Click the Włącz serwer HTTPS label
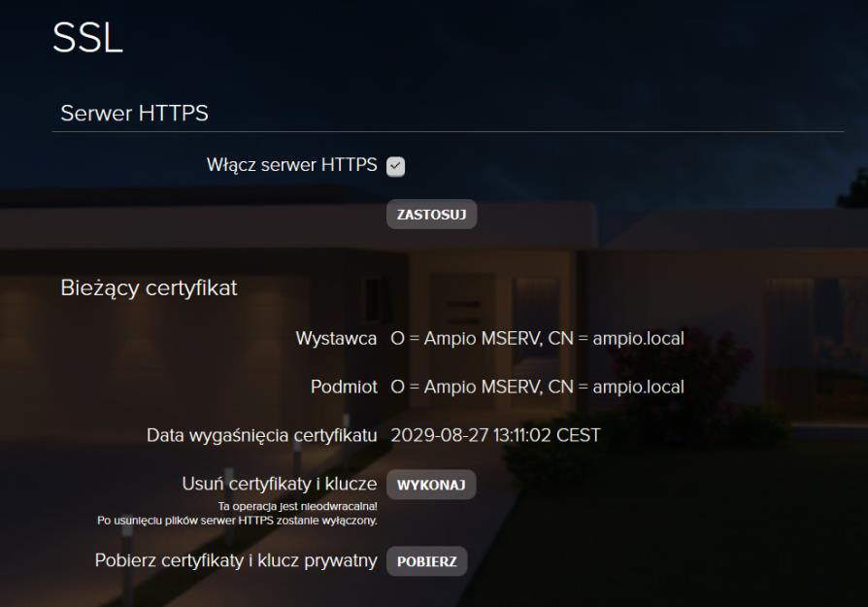This screenshot has height=607, width=868. (x=291, y=165)
